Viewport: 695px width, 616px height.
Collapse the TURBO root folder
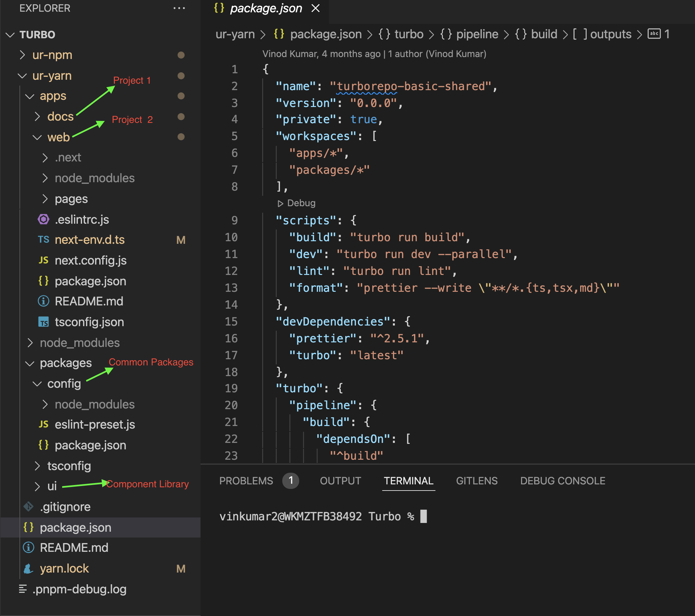(x=10, y=35)
